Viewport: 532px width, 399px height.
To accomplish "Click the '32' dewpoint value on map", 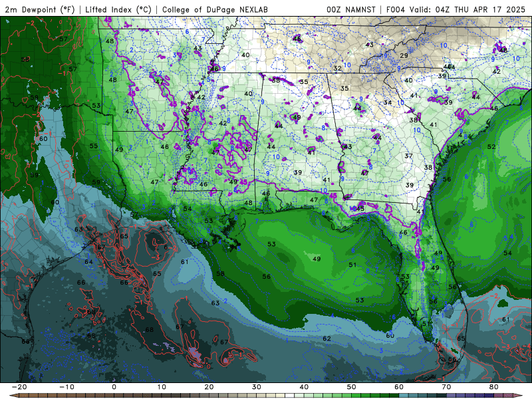I will 337,68.
